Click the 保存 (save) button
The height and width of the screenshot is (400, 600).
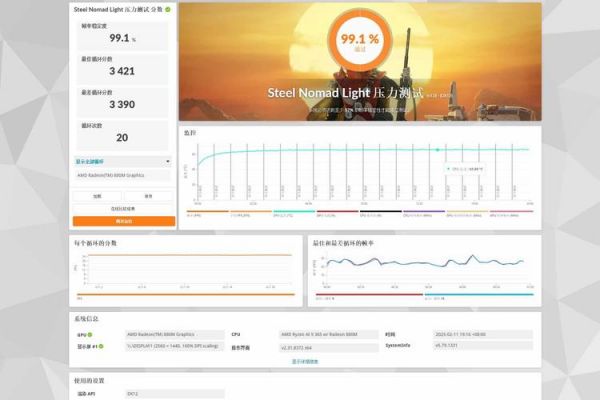coord(148,196)
